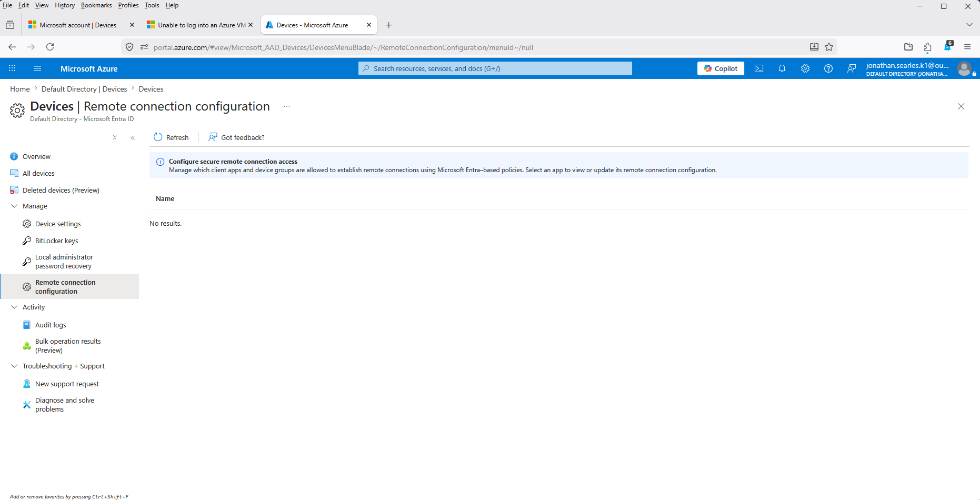Open the browser extensions puzzle icon

[927, 47]
